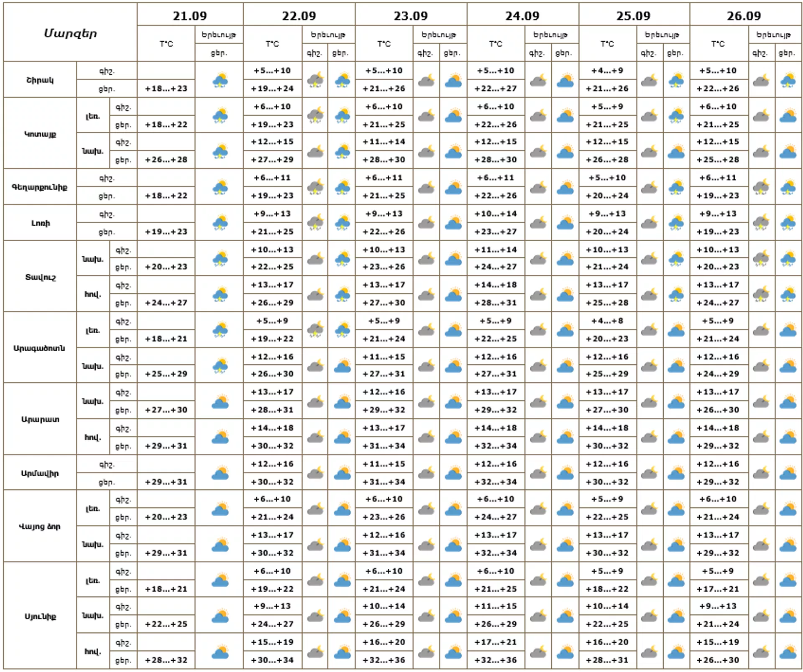The height and width of the screenshot is (672, 803).
Task: Click Արարատ foothill daytime icon for 21.09
Action: click(220, 401)
